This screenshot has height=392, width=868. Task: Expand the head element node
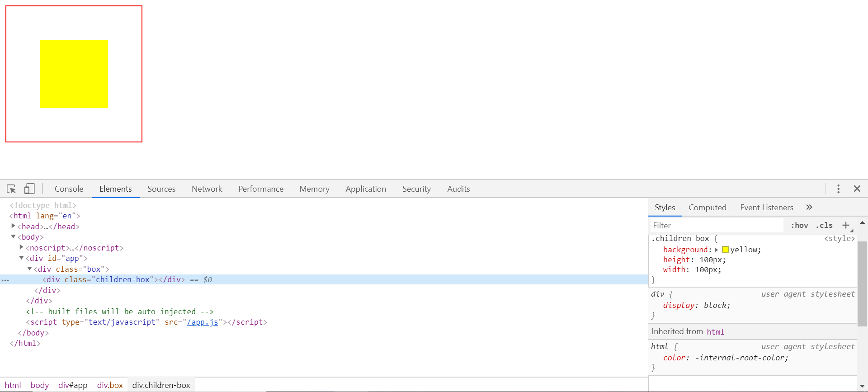point(13,226)
